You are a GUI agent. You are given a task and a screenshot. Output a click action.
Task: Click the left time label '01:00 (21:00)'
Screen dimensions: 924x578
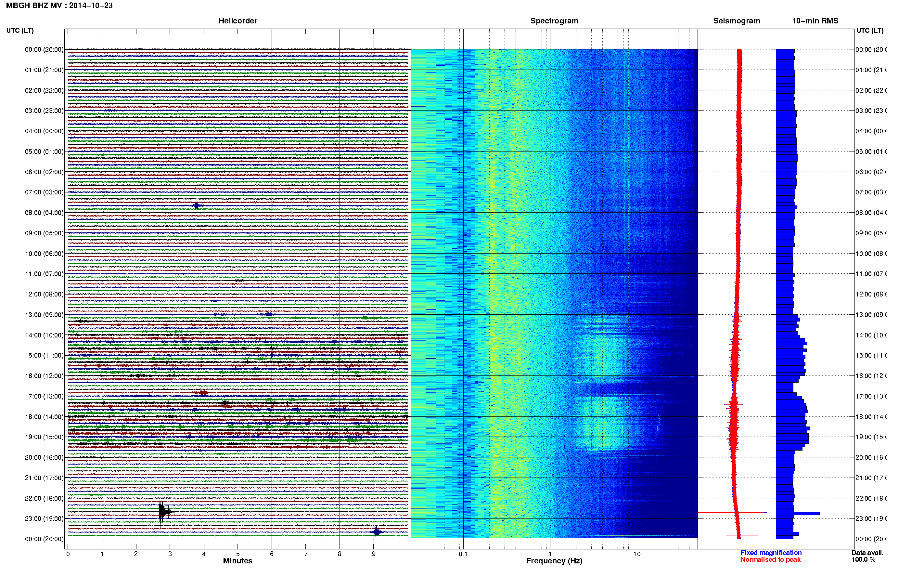(44, 70)
